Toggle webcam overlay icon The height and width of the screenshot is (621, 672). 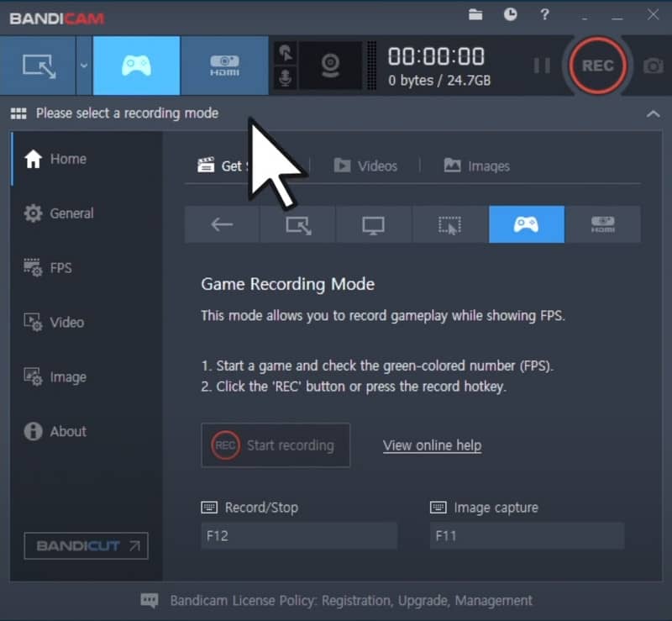click(330, 66)
